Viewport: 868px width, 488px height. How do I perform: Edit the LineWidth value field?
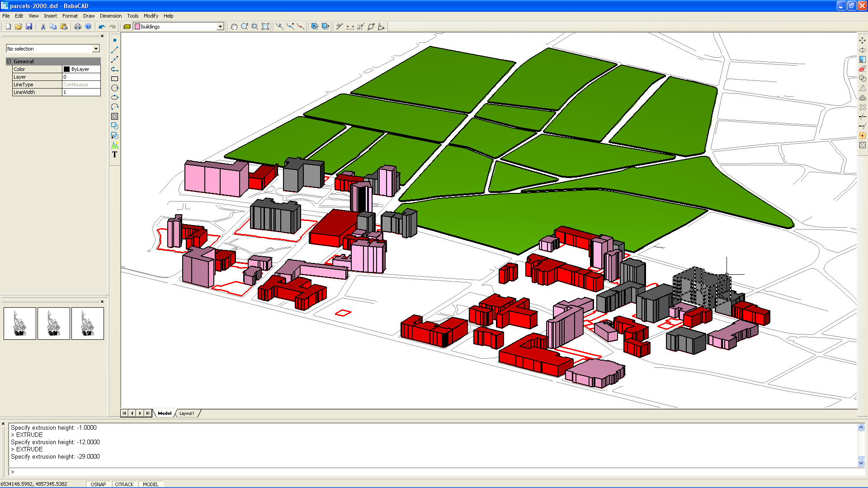(x=81, y=92)
